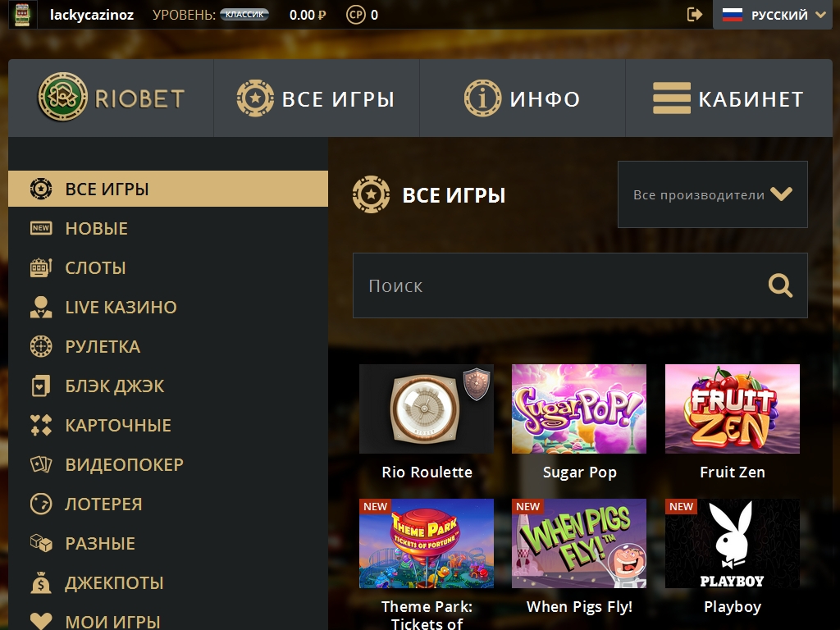Viewport: 840px width, 630px height.
Task: Switch to the Инфо tab
Action: coord(523,98)
